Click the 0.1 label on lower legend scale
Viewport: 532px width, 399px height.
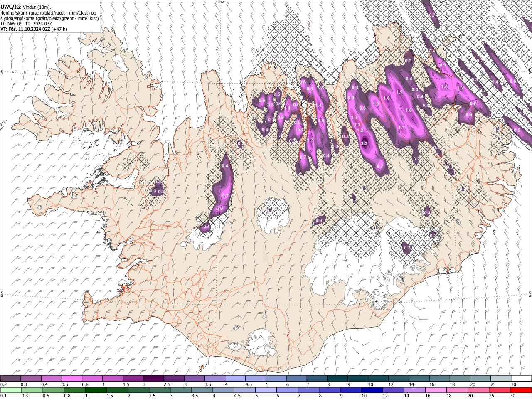3,396
